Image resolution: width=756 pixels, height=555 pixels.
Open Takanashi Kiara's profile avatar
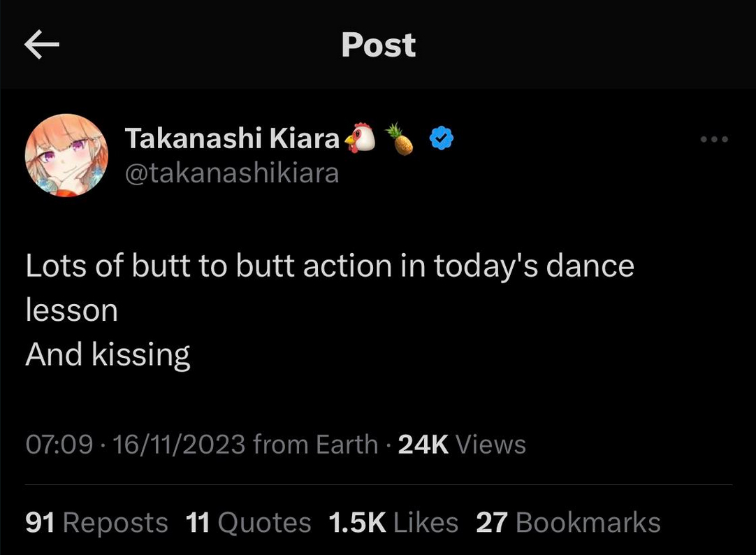click(x=66, y=155)
